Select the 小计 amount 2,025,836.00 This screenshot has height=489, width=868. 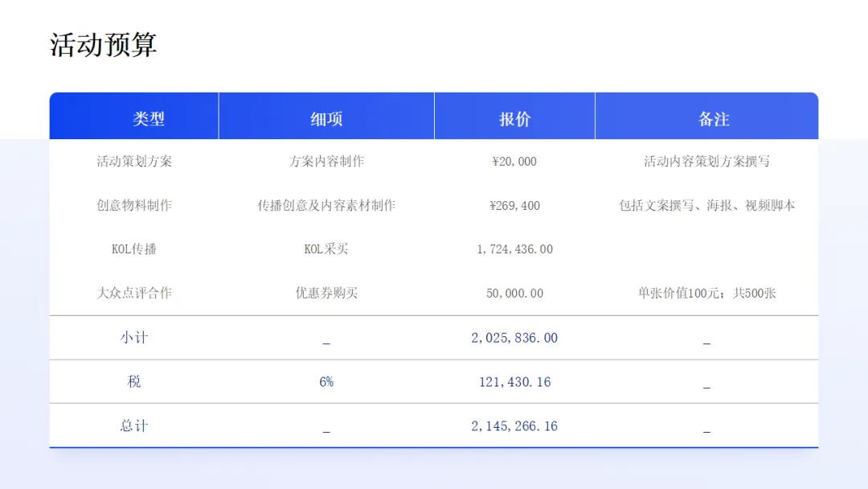514,338
